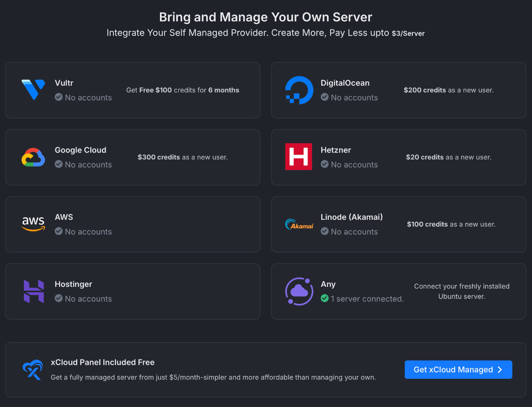Click the Vultr logo icon
532x407 pixels.
pos(33,90)
